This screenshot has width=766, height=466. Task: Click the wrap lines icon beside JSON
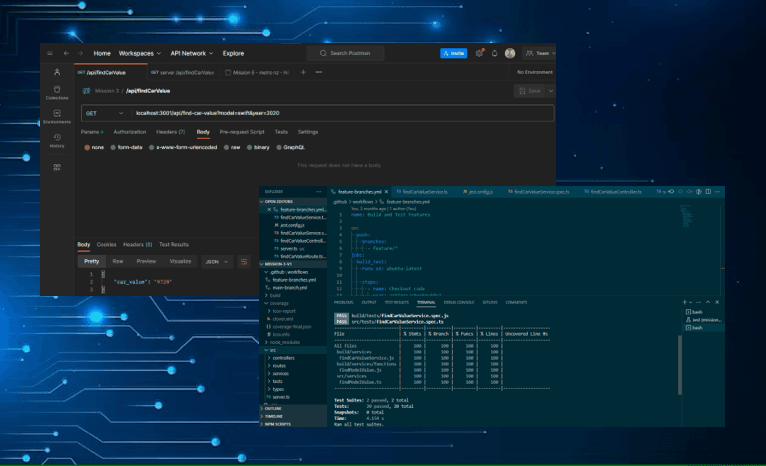(244, 262)
